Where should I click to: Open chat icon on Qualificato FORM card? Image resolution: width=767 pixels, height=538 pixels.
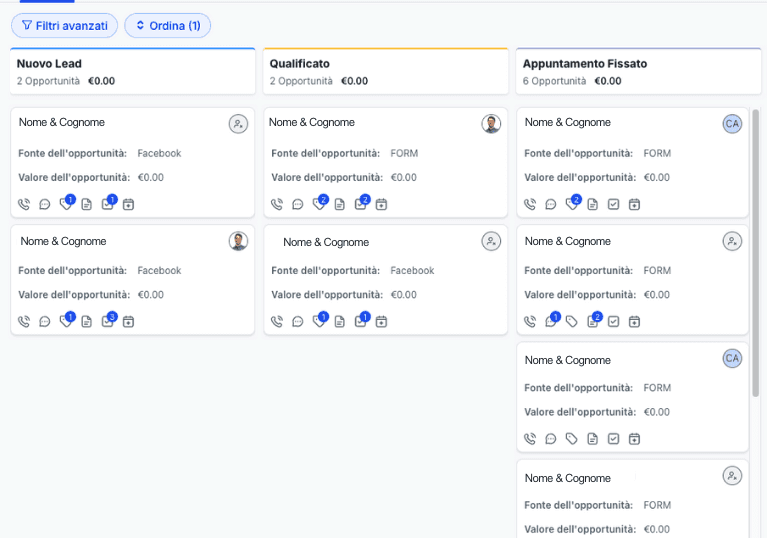(297, 204)
